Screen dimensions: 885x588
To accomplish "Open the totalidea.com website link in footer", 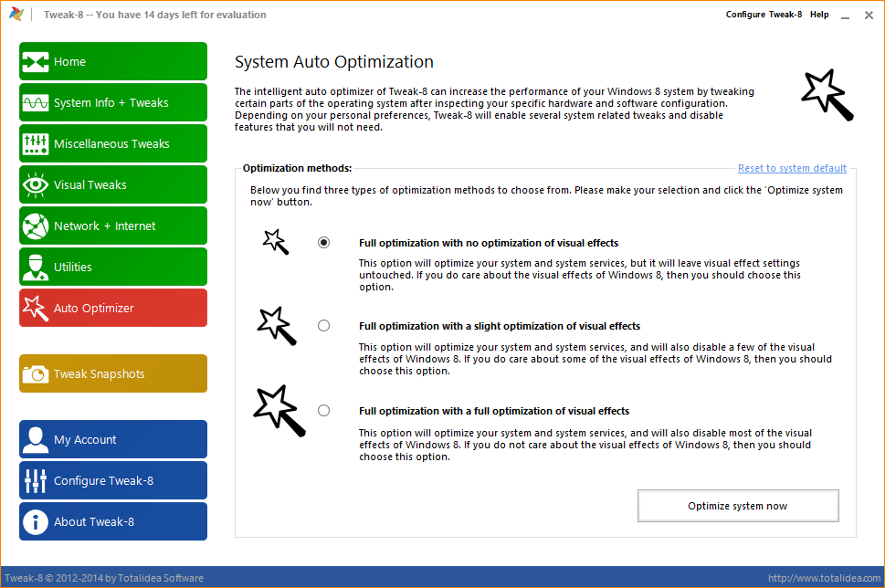I will pyautogui.click(x=824, y=578).
